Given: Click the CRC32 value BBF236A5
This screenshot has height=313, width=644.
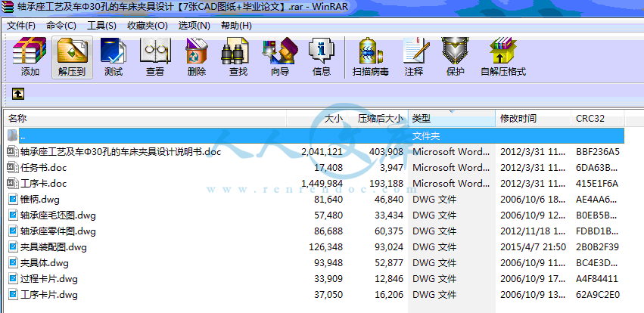Looking at the screenshot, I should (x=598, y=152).
